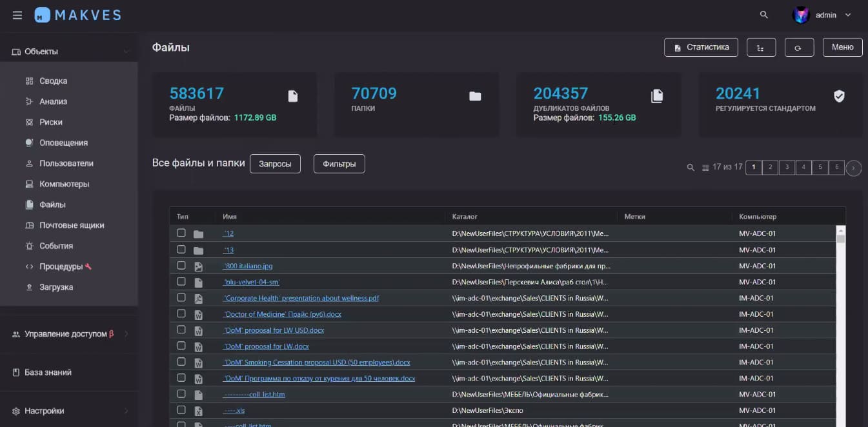The width and height of the screenshot is (868, 427).
Task: Click the search icon in top header
Action: [764, 15]
